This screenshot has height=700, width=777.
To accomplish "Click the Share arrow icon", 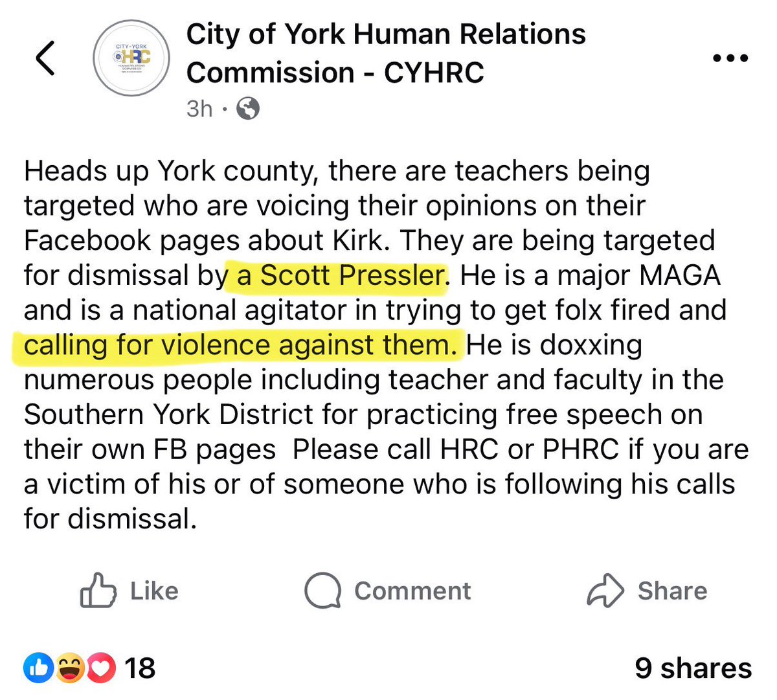I will pyautogui.click(x=605, y=590).
